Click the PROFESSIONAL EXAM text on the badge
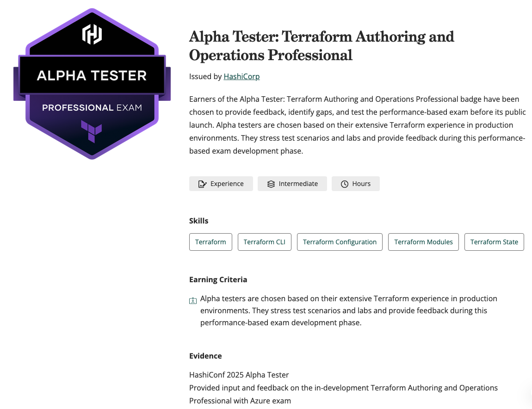532x409 pixels. pos(92,108)
